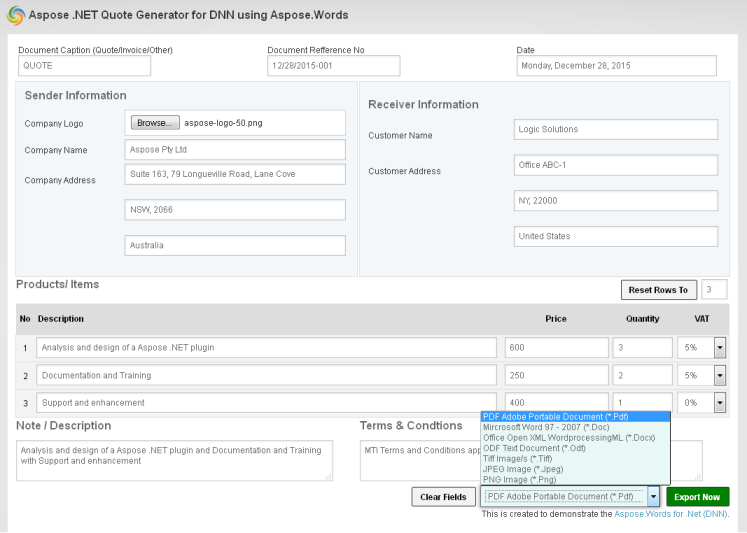
Task: Open VAT dropdown for row 1
Action: pos(719,348)
